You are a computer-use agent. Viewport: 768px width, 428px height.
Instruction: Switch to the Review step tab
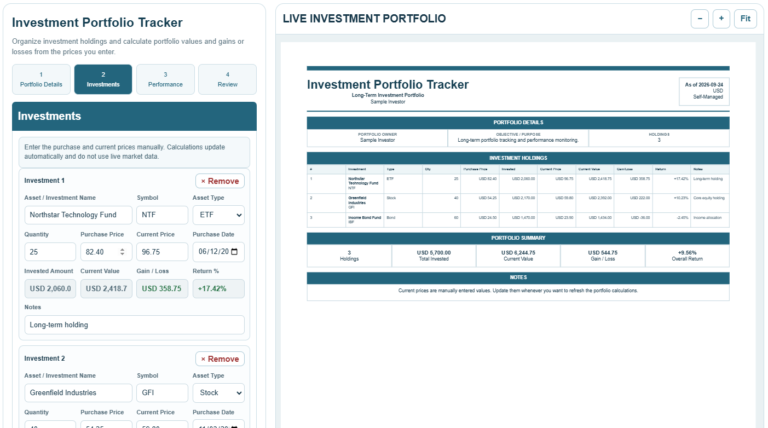pos(227,79)
